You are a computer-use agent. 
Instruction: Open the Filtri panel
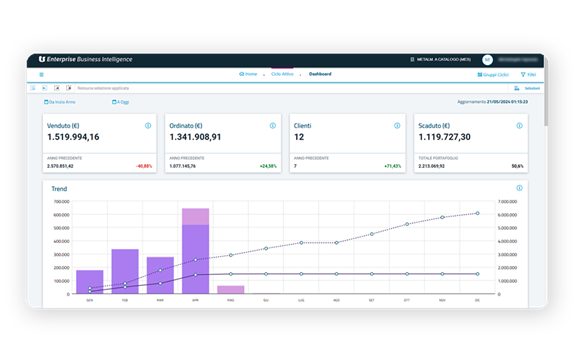[529, 75]
